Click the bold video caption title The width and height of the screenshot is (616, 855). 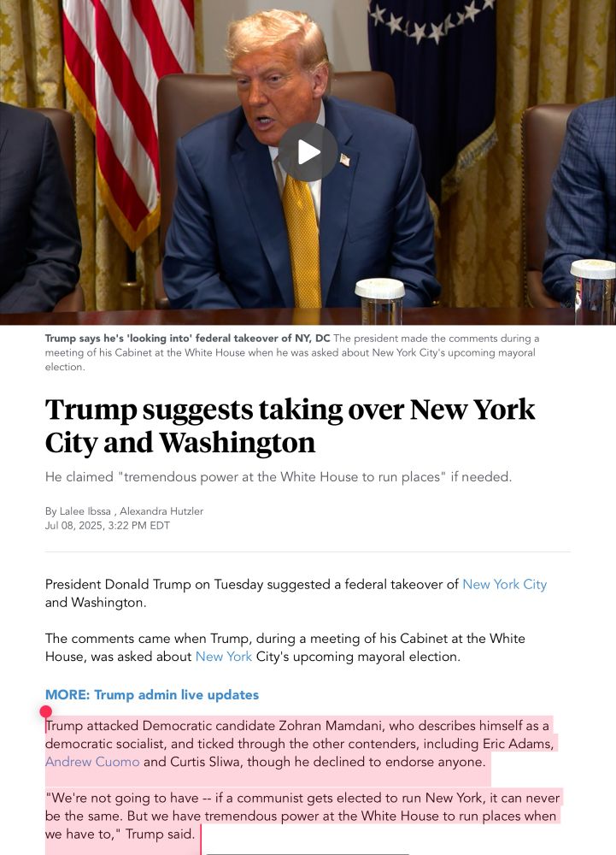(x=187, y=338)
